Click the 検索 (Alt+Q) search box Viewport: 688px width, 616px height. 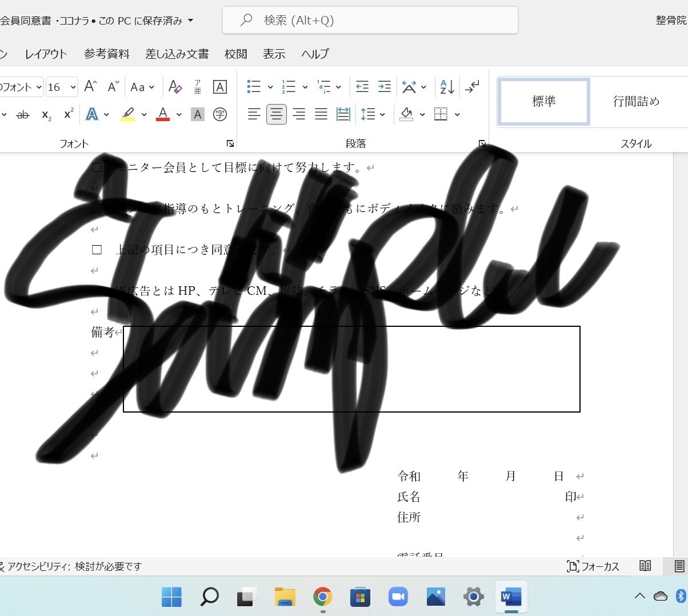370,21
